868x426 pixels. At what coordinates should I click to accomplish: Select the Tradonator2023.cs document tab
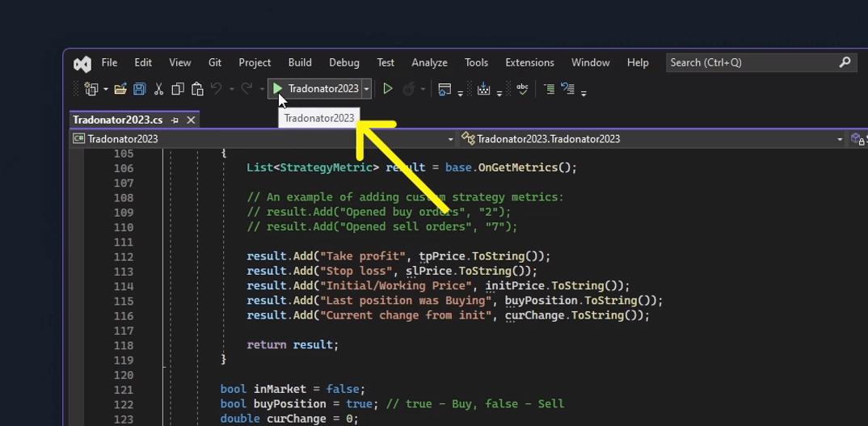coord(118,120)
